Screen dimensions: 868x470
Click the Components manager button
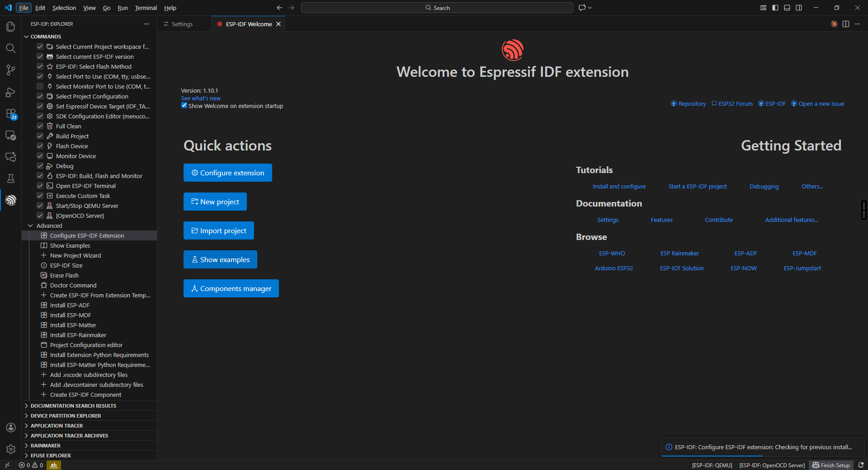click(x=231, y=288)
